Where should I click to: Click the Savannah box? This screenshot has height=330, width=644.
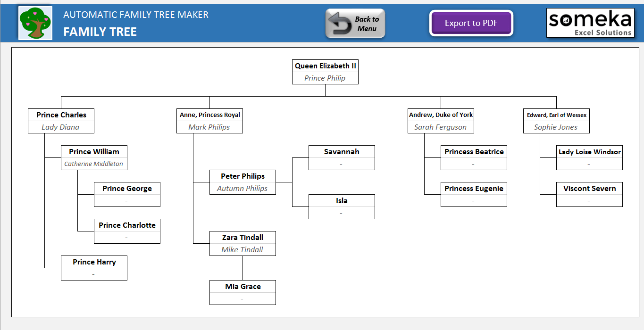point(342,157)
